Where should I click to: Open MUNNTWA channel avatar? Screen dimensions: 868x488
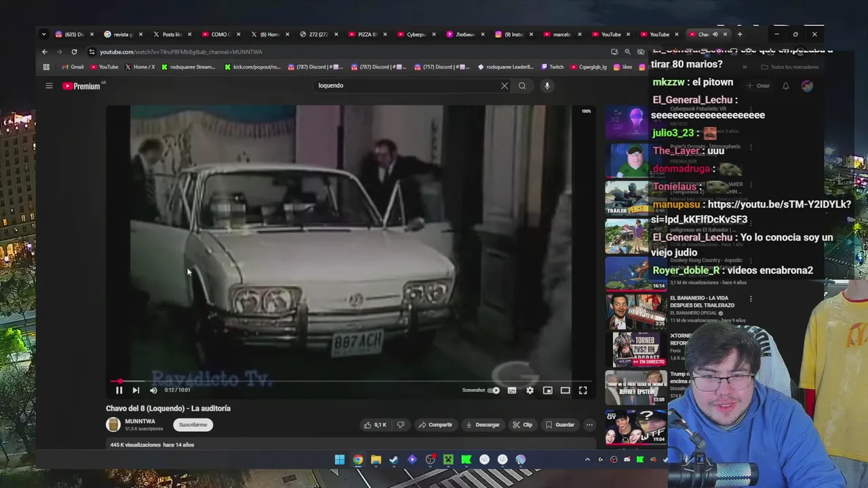point(113,425)
